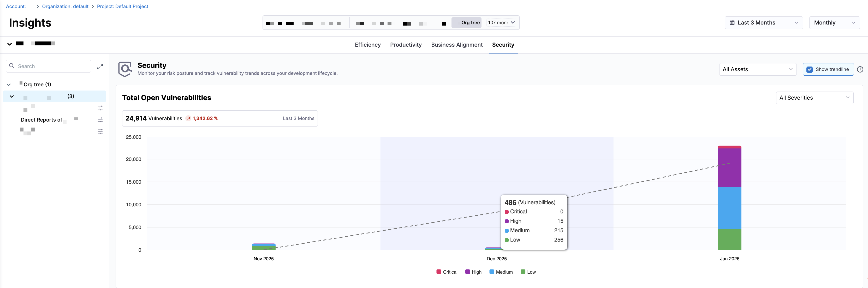Click the search magnifier icon in sidebar
Image resolution: width=868 pixels, height=288 pixels.
12,66
